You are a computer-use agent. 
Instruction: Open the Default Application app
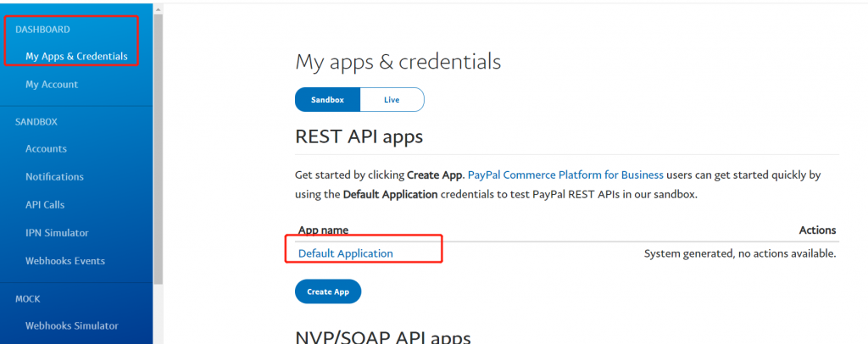pyautogui.click(x=345, y=253)
